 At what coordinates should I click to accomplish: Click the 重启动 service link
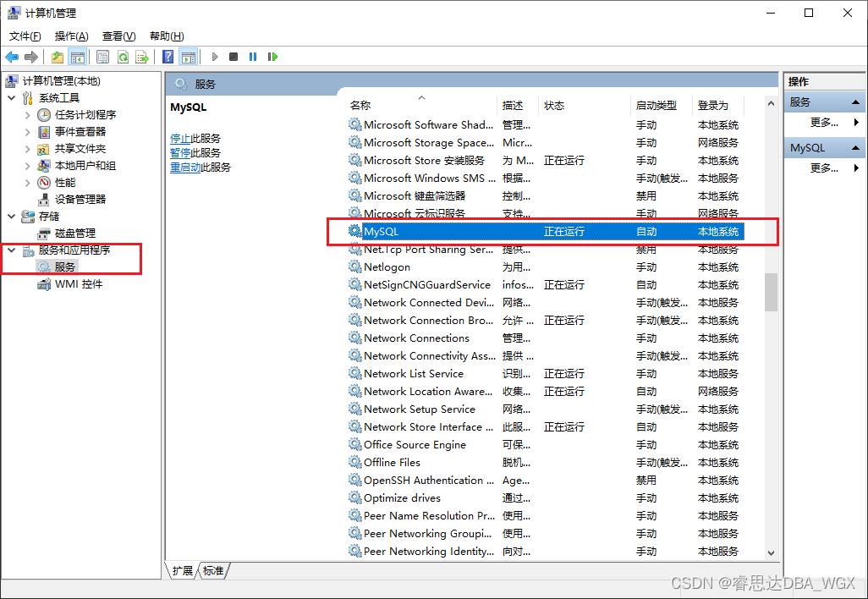tap(185, 168)
